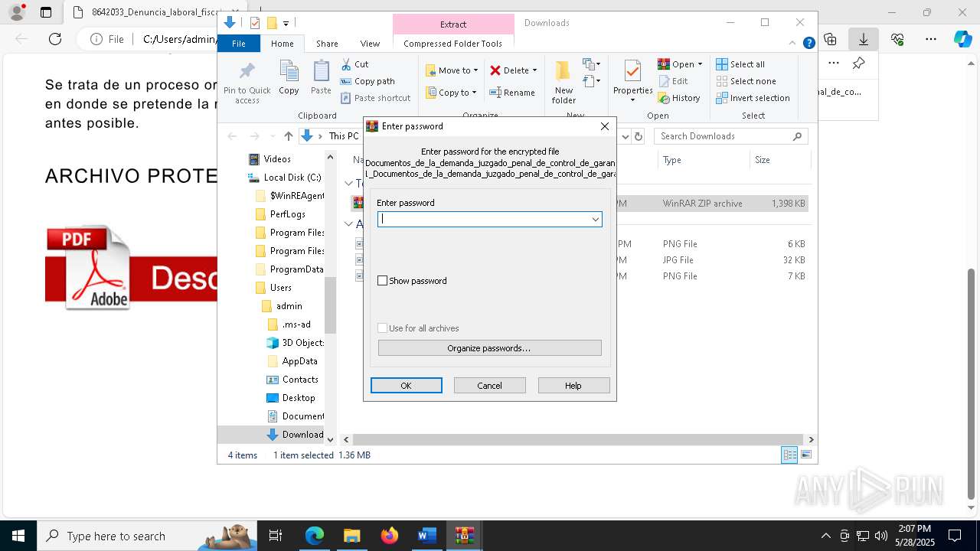This screenshot has height=551, width=980.
Task: Open Edge downloads icon in browser toolbar
Action: [x=864, y=39]
